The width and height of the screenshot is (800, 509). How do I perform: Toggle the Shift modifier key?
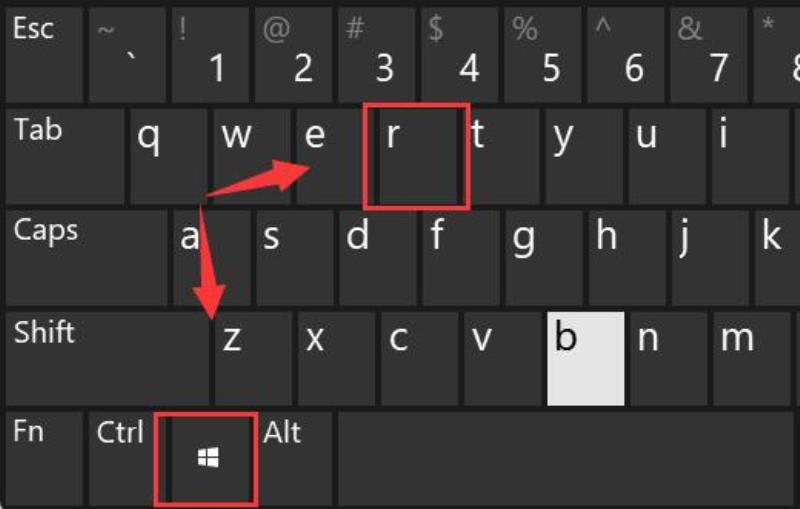[107, 359]
